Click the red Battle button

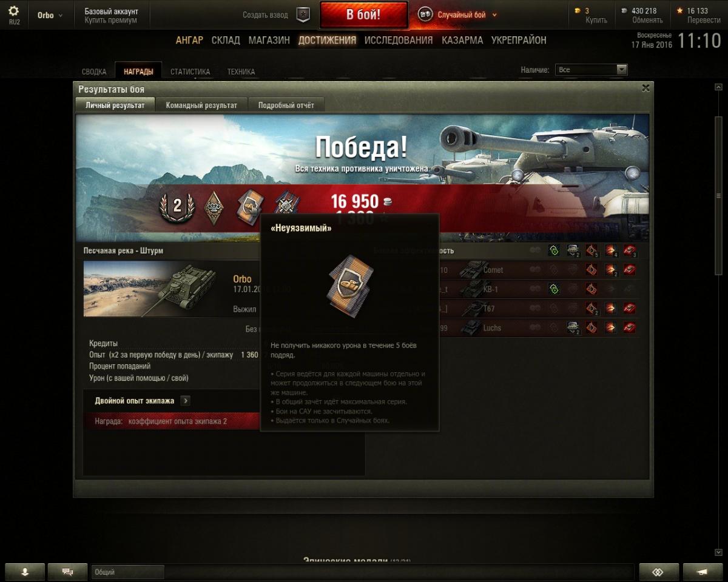(x=363, y=15)
